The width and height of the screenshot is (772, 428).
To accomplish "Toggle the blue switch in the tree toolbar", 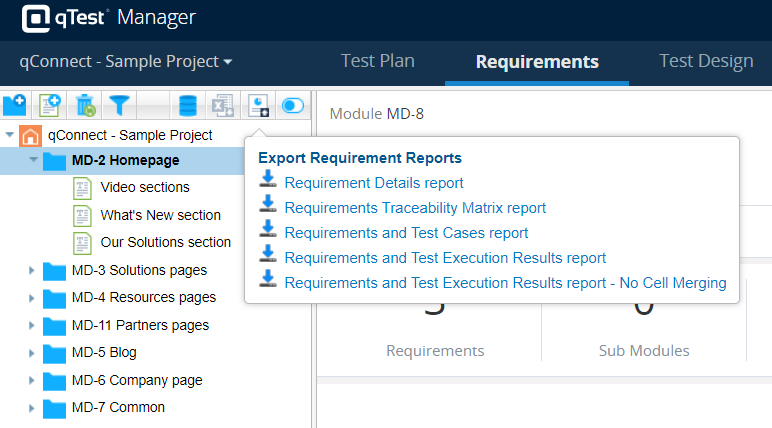I will tap(293, 104).
